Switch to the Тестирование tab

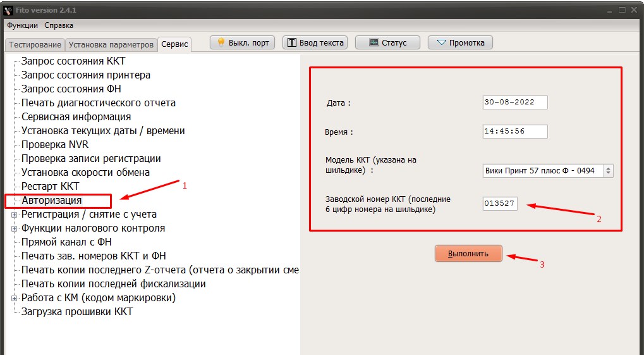coord(35,44)
